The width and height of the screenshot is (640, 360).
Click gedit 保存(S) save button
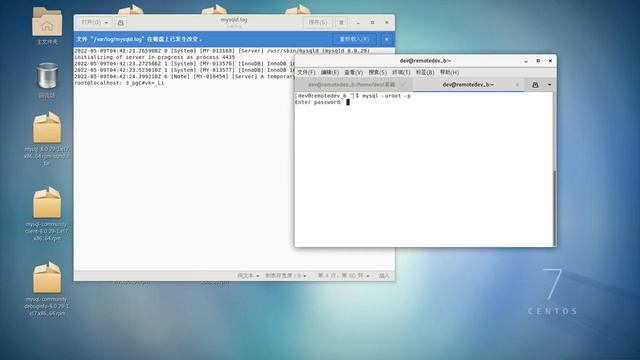click(x=318, y=22)
